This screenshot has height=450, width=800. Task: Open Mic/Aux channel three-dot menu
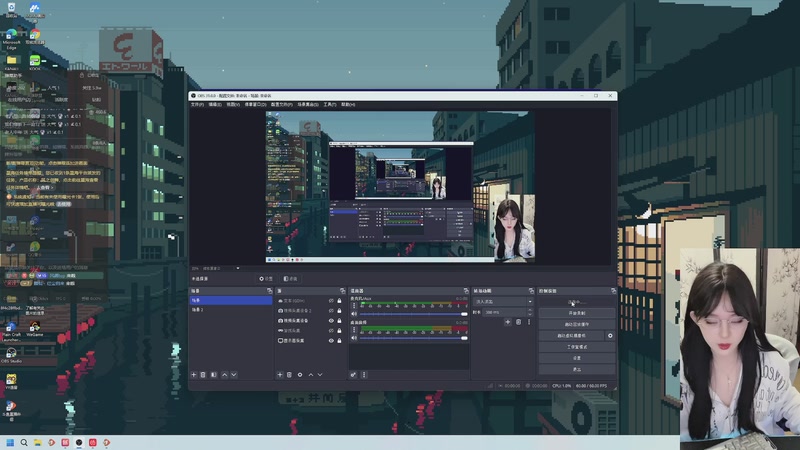[x=354, y=306]
